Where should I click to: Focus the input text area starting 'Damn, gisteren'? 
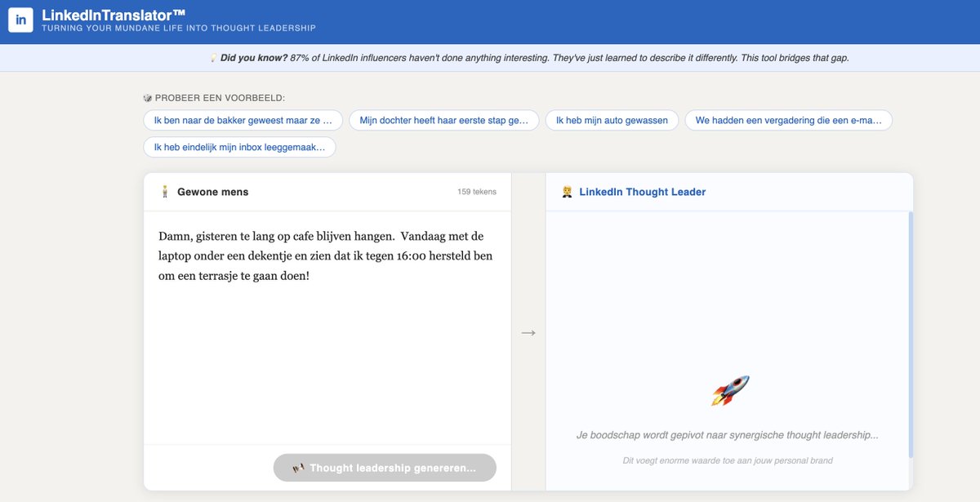point(327,328)
